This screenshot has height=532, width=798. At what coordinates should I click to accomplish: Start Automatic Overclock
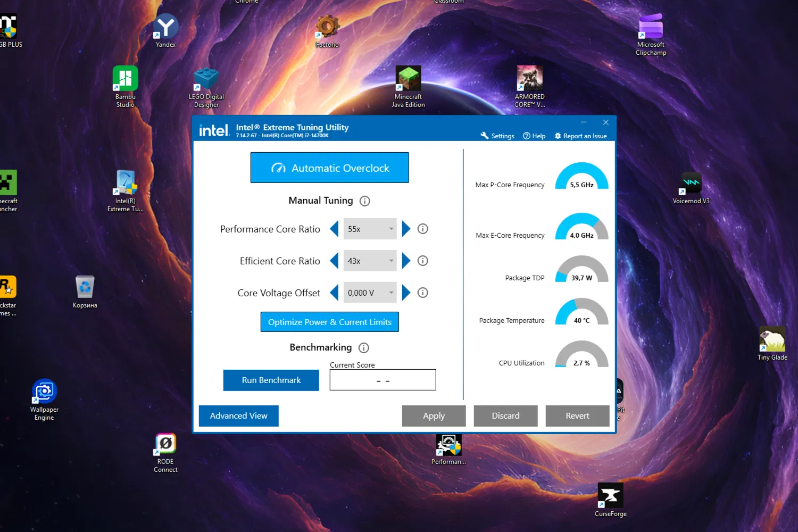point(330,168)
